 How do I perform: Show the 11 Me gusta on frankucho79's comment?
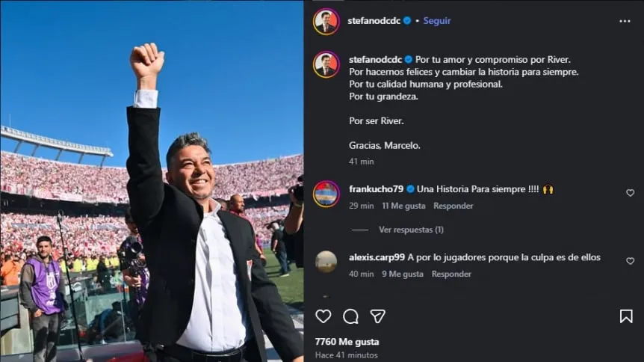click(x=403, y=206)
